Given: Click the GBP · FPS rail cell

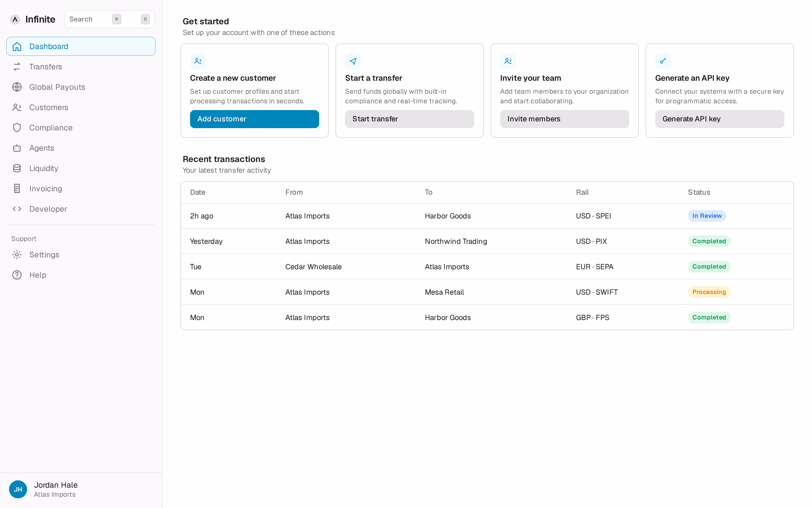Looking at the screenshot, I should coord(593,317).
